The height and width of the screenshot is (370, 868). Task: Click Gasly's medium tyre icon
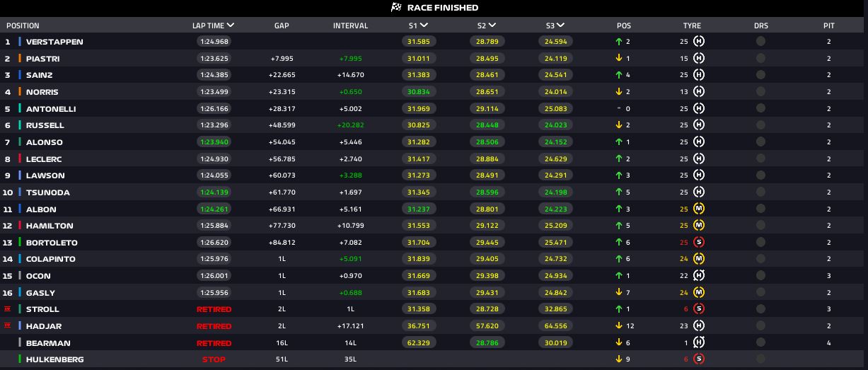tap(699, 293)
